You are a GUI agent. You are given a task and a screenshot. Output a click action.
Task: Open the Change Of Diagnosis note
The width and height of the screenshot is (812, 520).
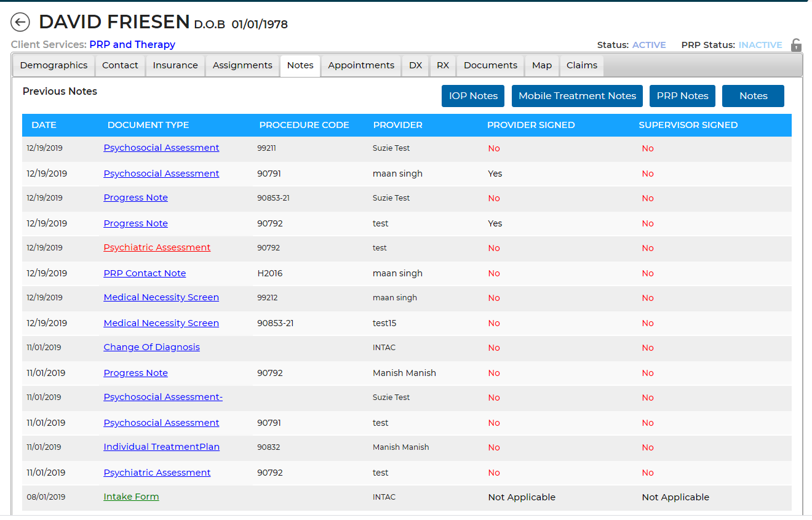click(151, 347)
